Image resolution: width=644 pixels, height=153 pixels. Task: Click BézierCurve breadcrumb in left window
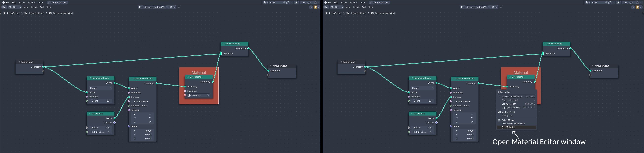tap(13, 13)
